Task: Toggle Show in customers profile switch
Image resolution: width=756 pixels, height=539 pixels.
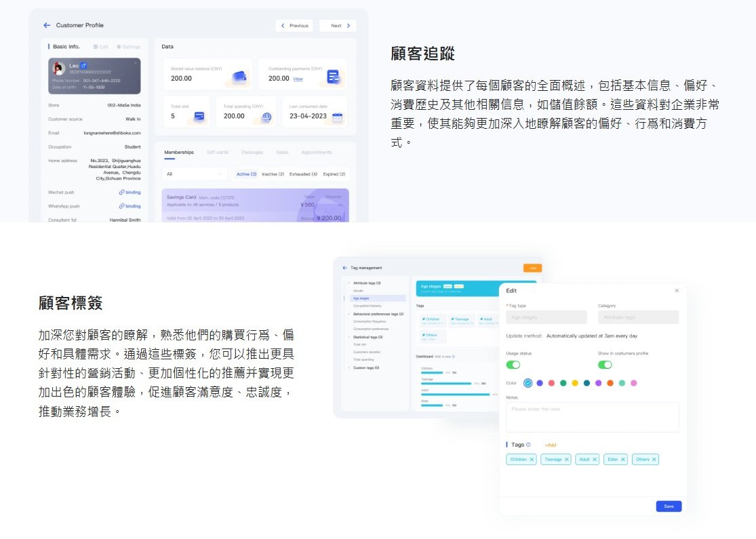Action: (x=605, y=365)
